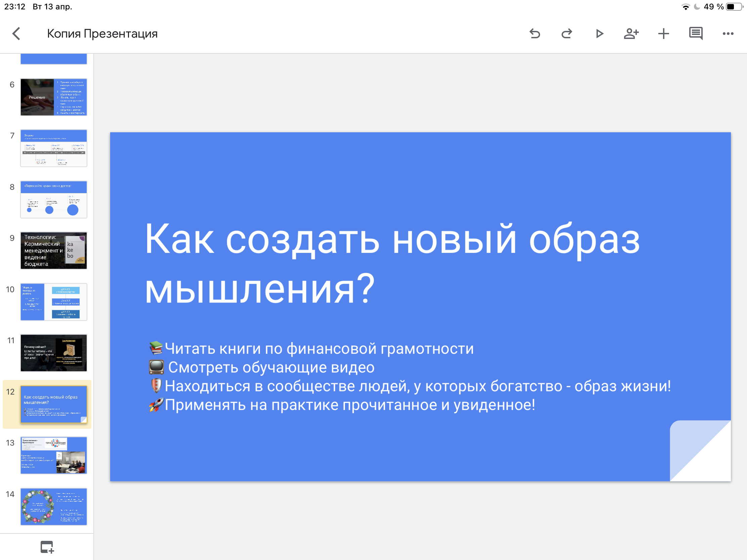Image resolution: width=747 pixels, height=560 pixels.
Task: Select slide 13 Точка кипения thumbnail
Action: coord(54,455)
